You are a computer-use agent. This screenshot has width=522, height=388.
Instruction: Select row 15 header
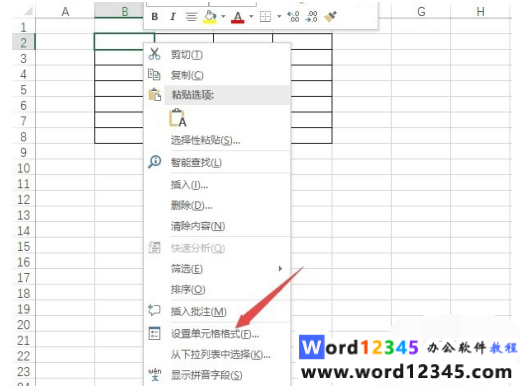23,246
